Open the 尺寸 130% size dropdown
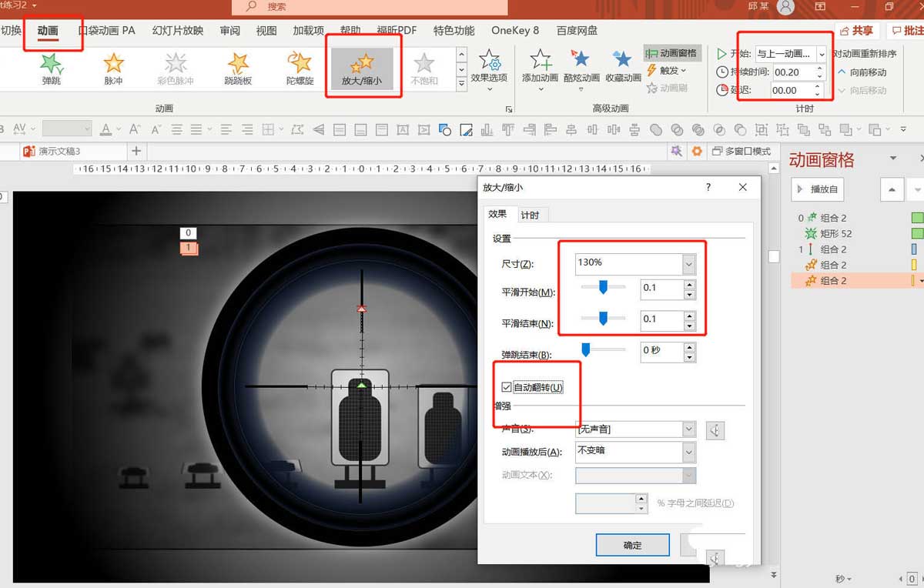The width and height of the screenshot is (924, 588). pos(687,263)
